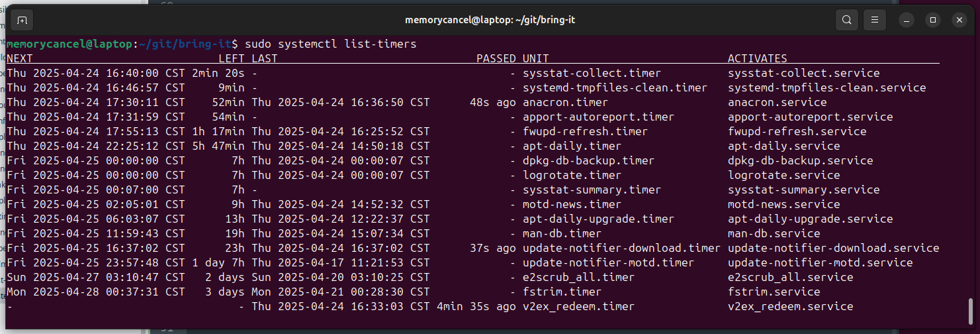Click the NEXT column header
The width and height of the screenshot is (980, 334).
[20, 58]
